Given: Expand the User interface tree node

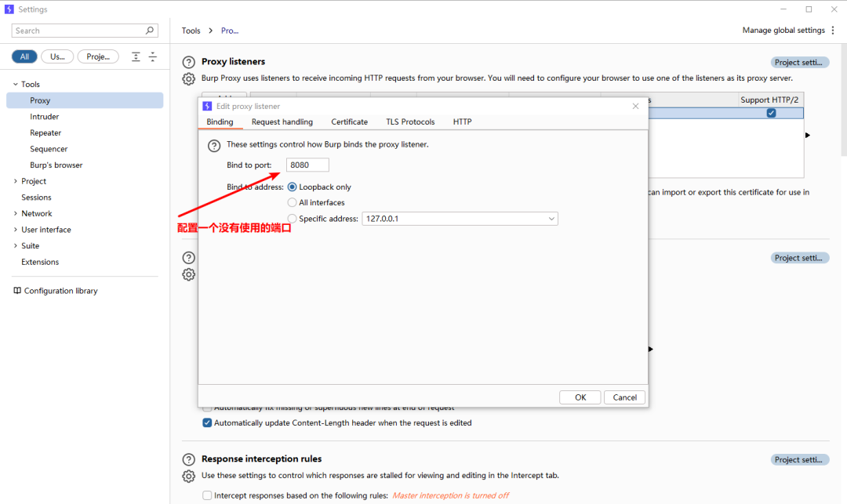Looking at the screenshot, I should (15, 230).
